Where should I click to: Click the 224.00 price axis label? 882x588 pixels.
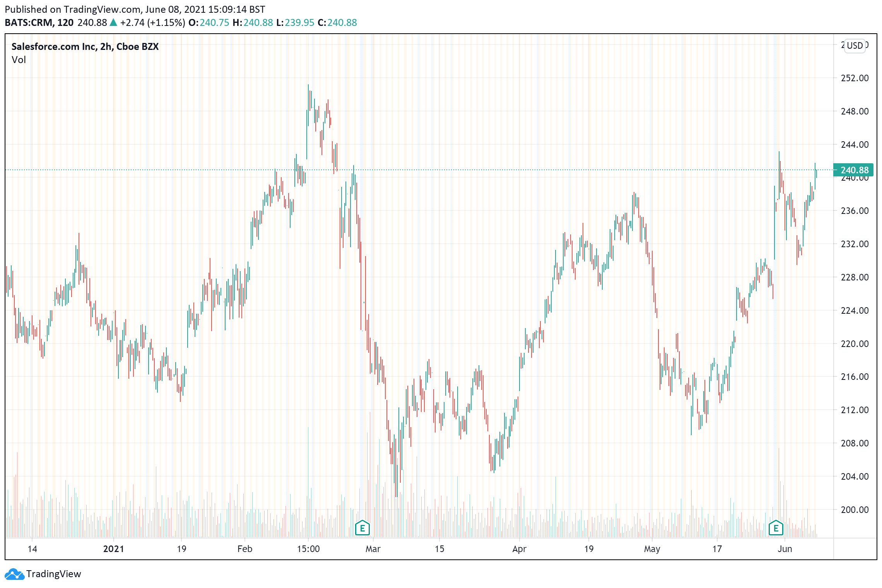(x=855, y=311)
